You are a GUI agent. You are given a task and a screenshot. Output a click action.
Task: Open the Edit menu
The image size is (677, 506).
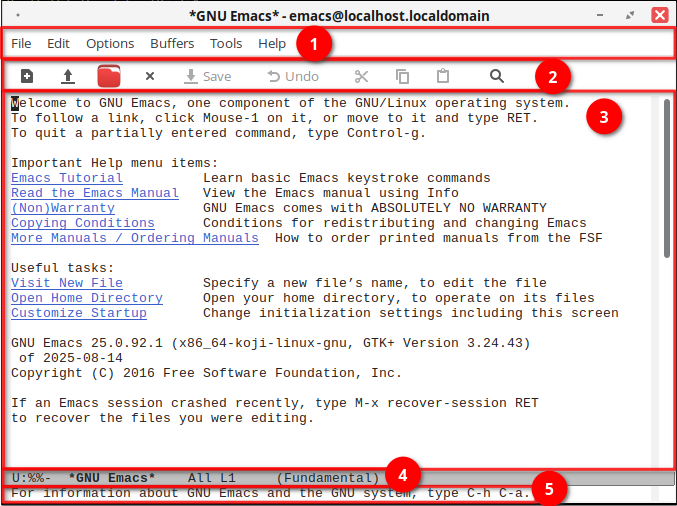59,44
